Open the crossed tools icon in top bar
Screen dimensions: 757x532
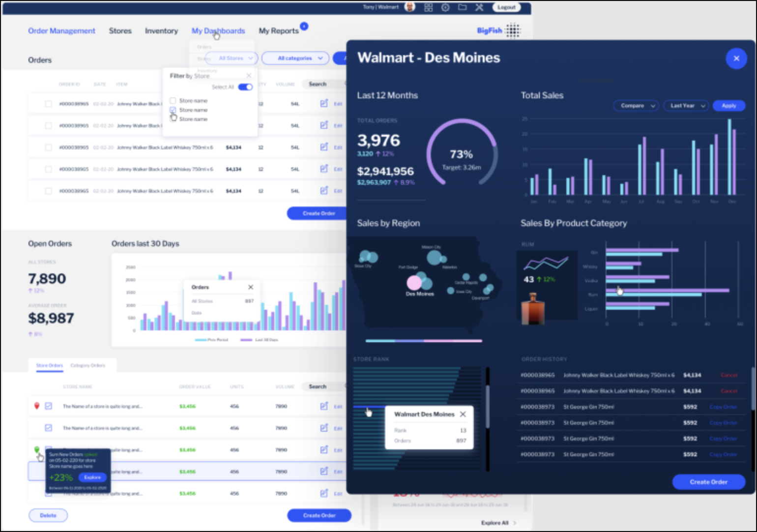point(479,7)
